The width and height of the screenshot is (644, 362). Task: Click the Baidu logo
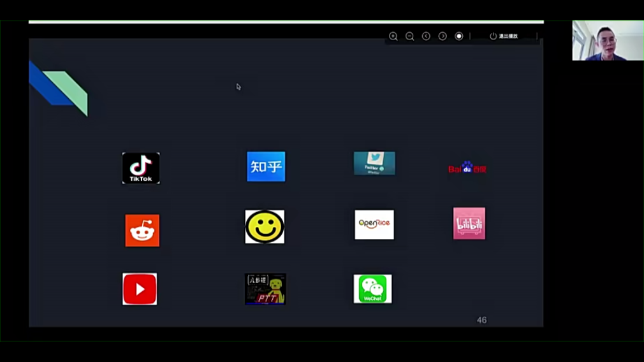(x=467, y=168)
